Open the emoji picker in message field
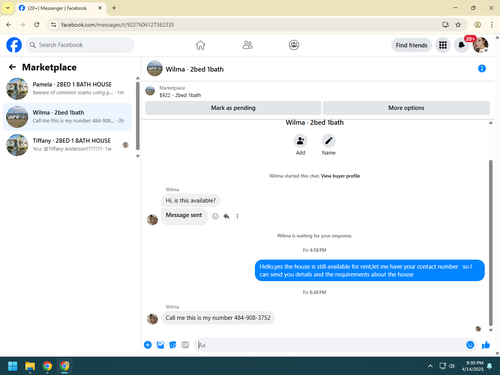Screen dimensions: 500x375 pos(470,345)
